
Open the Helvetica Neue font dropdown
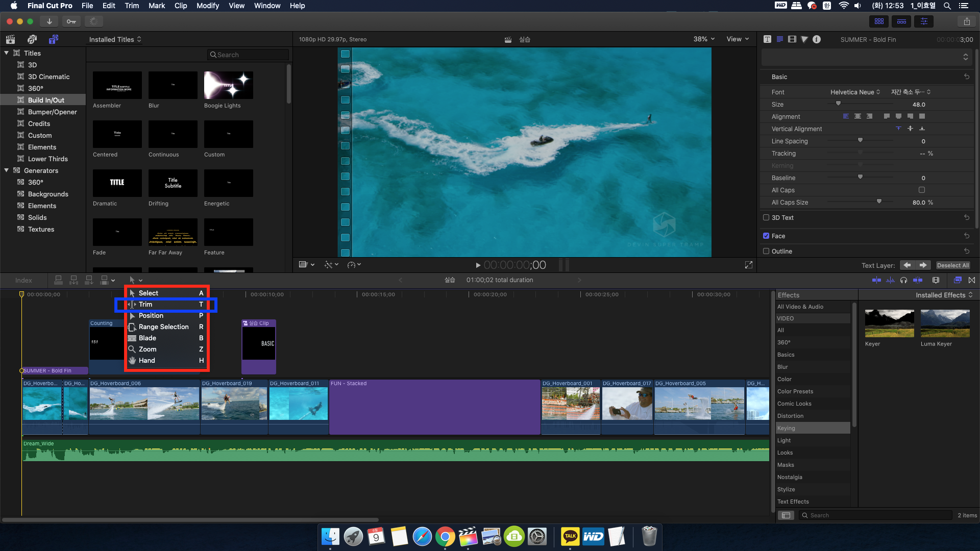coord(855,92)
